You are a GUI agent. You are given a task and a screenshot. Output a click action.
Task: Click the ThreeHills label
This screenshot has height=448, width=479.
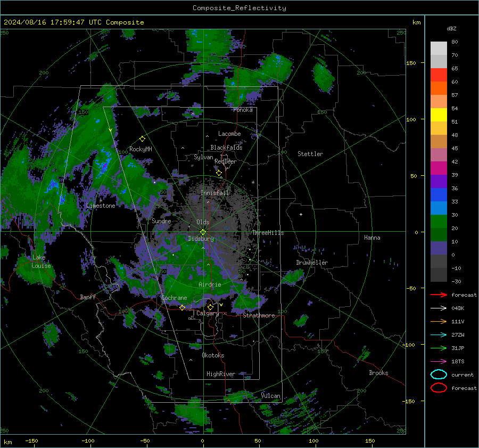pos(268,233)
